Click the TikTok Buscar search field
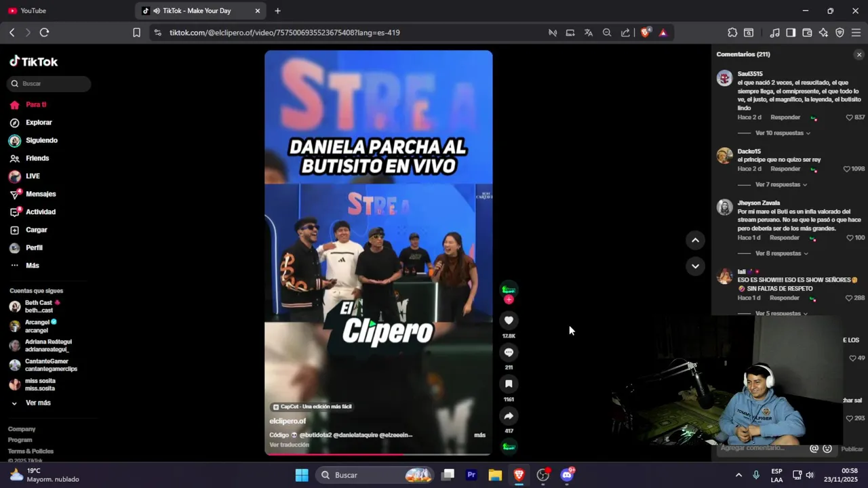Screen dimensions: 868x488 (x=49, y=83)
